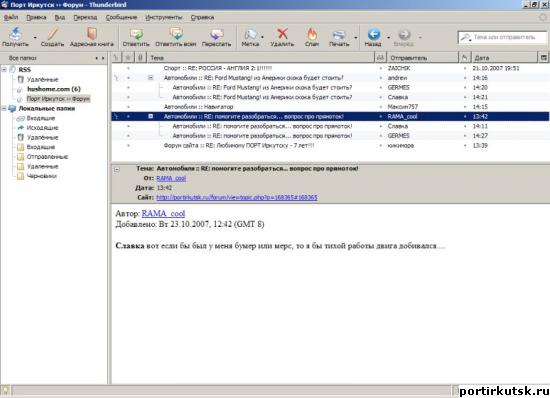Click the RAMA_cool sender link in header
Image resolution: width=550 pixels, height=398 pixels.
171,178
